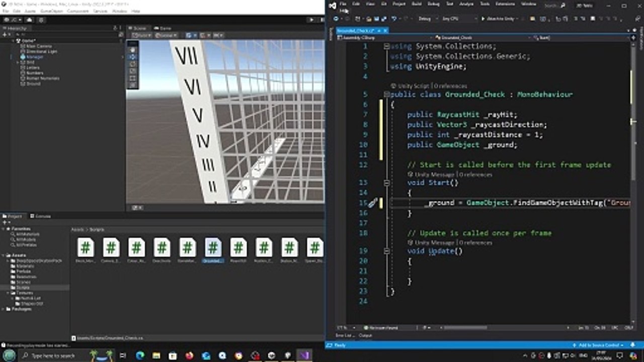Click the Project panel add (+) button

(x=6, y=222)
